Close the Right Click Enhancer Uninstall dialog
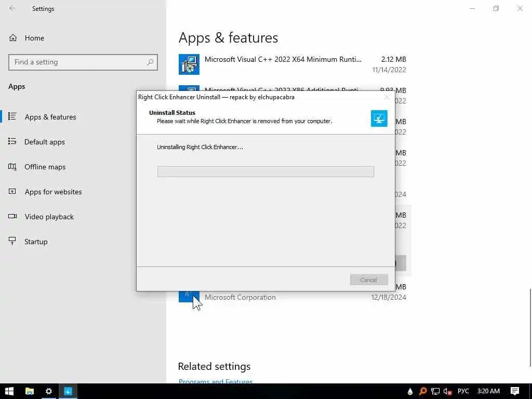 [x=387, y=97]
